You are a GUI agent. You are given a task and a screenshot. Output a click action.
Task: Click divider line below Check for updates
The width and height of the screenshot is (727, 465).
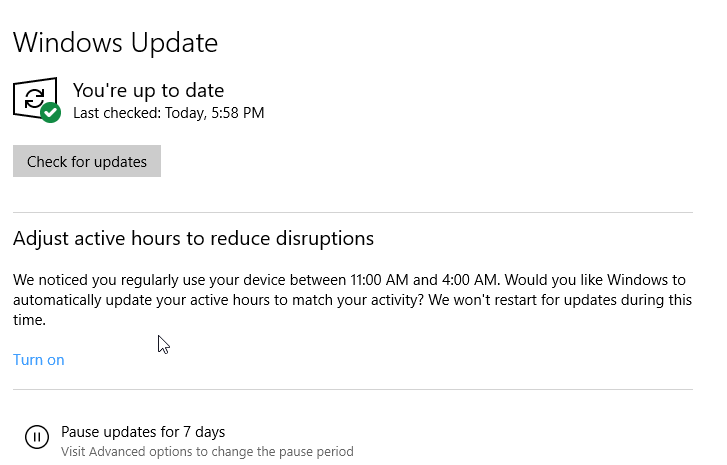(x=353, y=213)
